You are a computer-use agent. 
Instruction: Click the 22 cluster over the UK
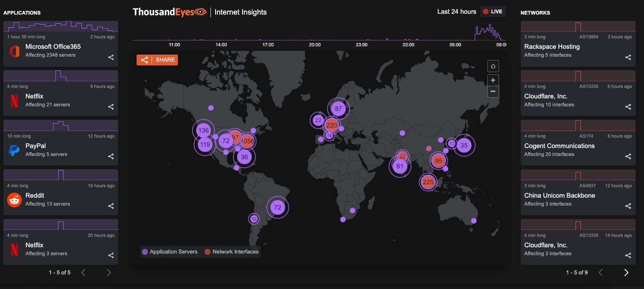318,121
